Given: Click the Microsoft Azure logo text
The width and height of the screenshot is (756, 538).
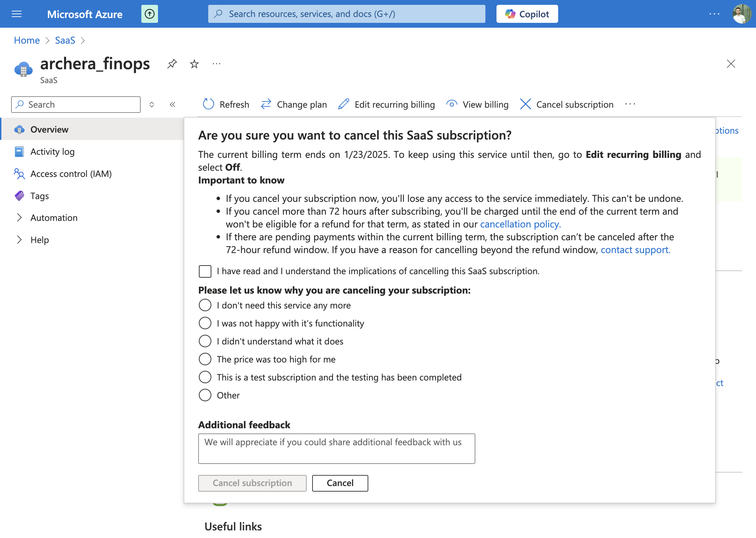Looking at the screenshot, I should pos(85,14).
